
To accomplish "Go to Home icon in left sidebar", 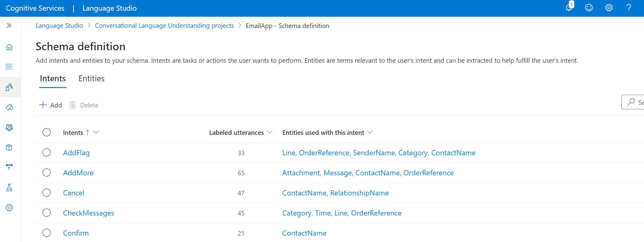I will [x=9, y=47].
